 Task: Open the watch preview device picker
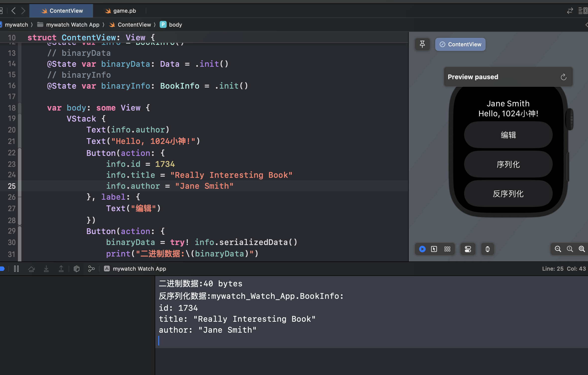coord(488,249)
